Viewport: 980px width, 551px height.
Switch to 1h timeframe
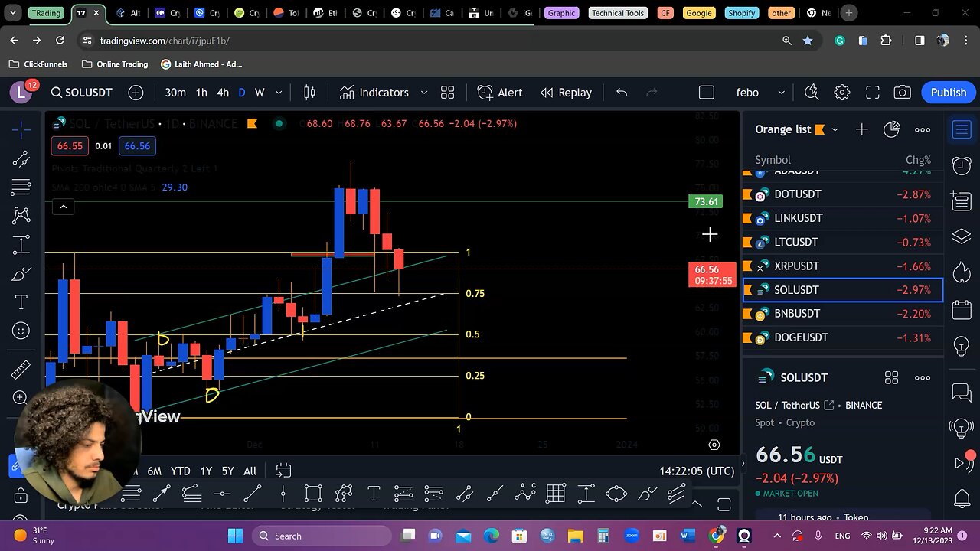[201, 93]
